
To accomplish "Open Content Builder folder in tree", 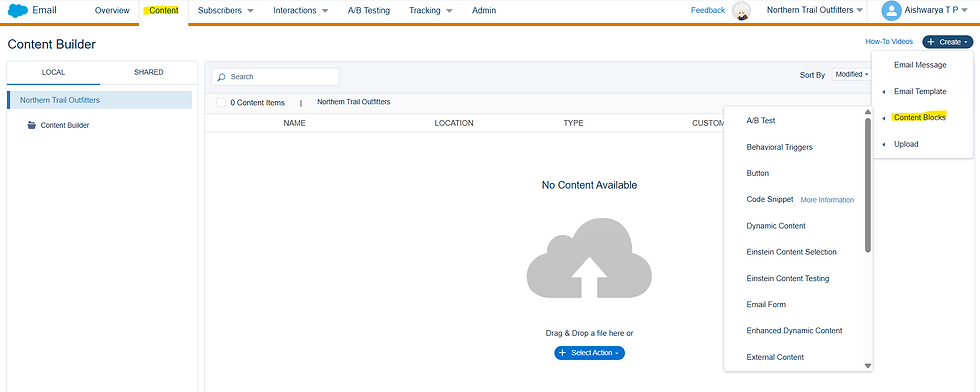I will point(65,125).
